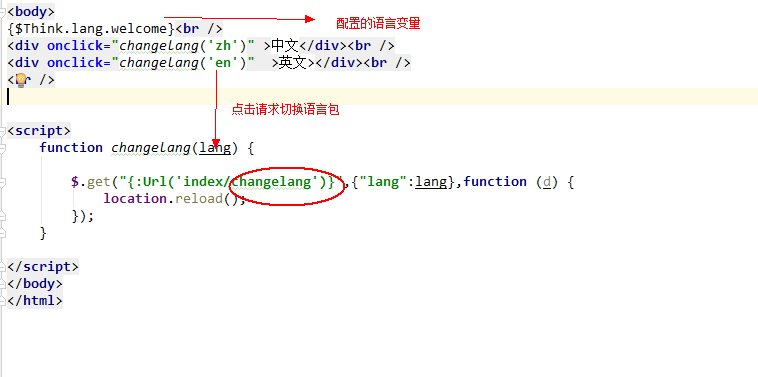This screenshot has height=377, width=758.
Task: Click the callback function keyword before (d)
Action: (x=495, y=182)
